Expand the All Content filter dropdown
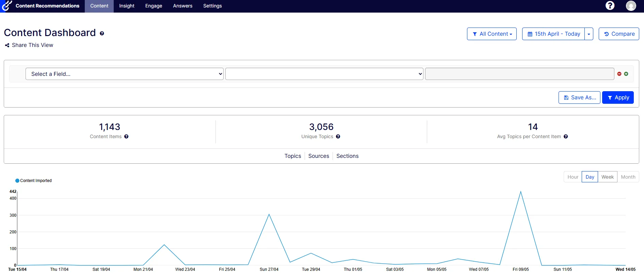The width and height of the screenshot is (644, 280). click(492, 34)
